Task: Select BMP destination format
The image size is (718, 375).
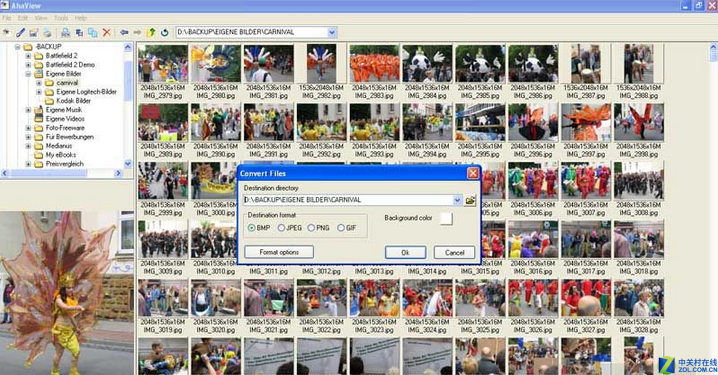Action: 251,228
